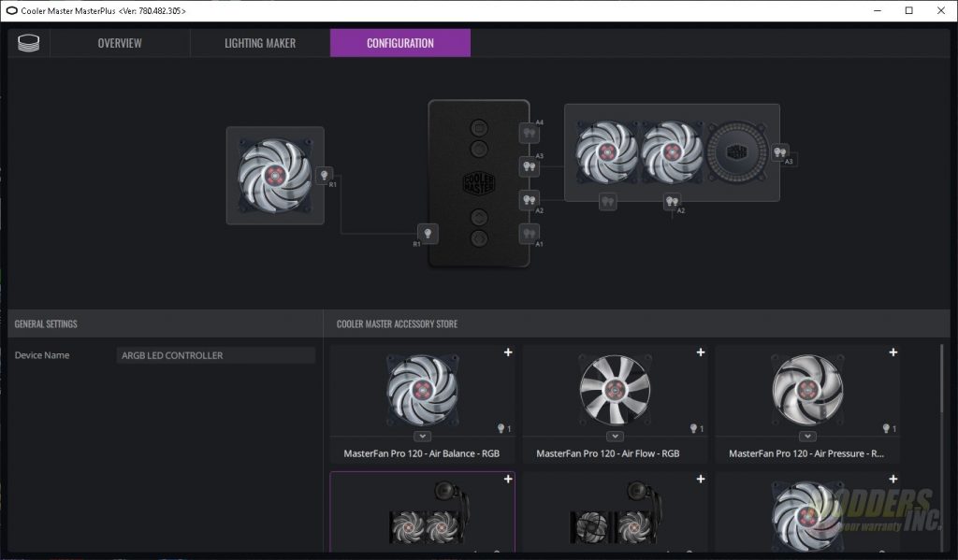This screenshot has width=958, height=560.
Task: Select the Air Flow RGB fan thumbnail
Action: (x=616, y=390)
